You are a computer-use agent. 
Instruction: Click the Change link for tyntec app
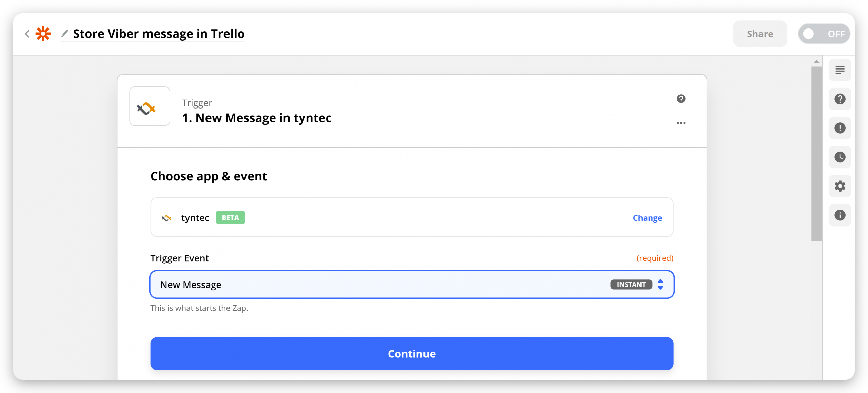tap(647, 218)
